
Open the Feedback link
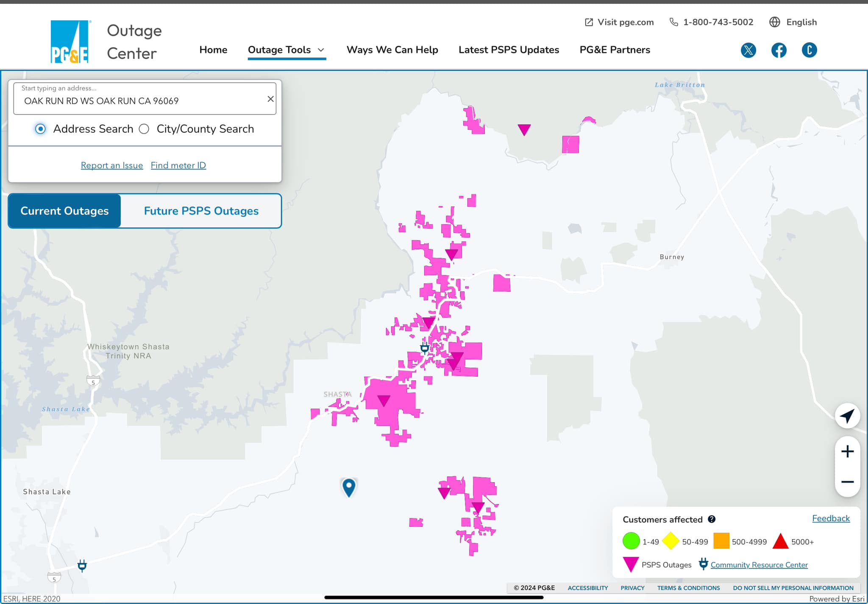[x=831, y=518]
